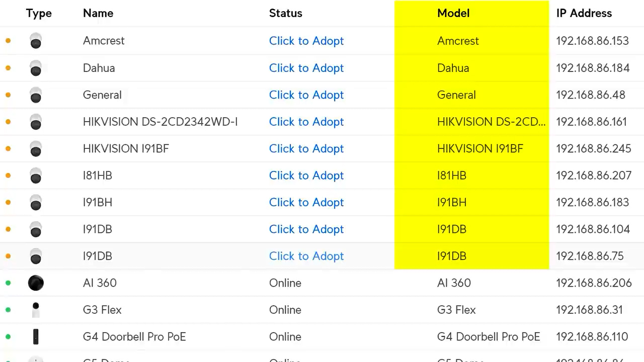Click the Amcrest camera dome icon
The image size is (644, 362).
point(36,41)
